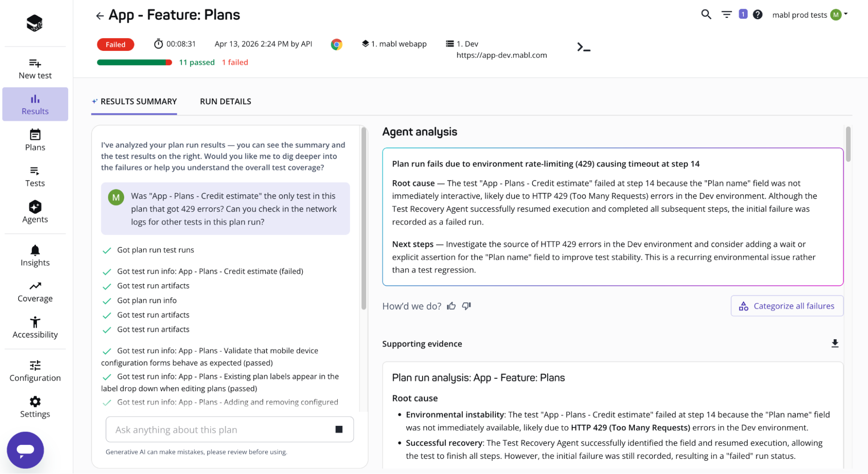
Task: Click the help question mark icon
Action: [758, 14]
